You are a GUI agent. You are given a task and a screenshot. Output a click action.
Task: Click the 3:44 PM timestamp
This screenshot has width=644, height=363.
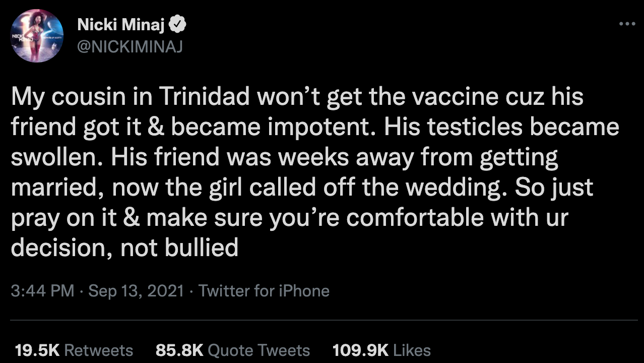(x=42, y=291)
